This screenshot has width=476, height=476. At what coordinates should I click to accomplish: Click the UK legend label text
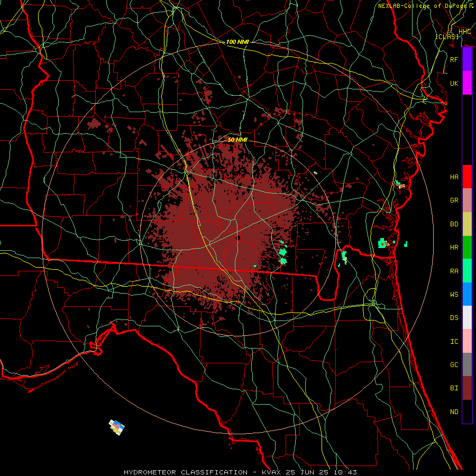[x=454, y=83]
